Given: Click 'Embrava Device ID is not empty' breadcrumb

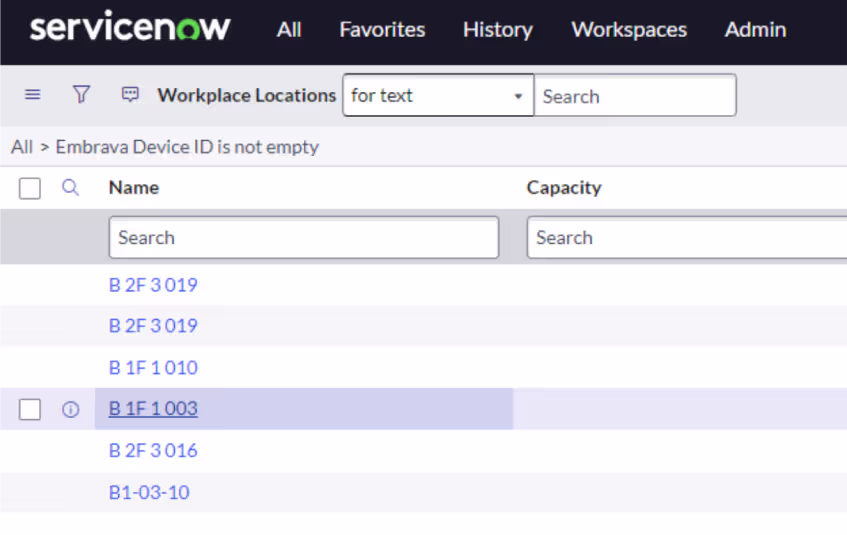Looking at the screenshot, I should click(x=187, y=147).
